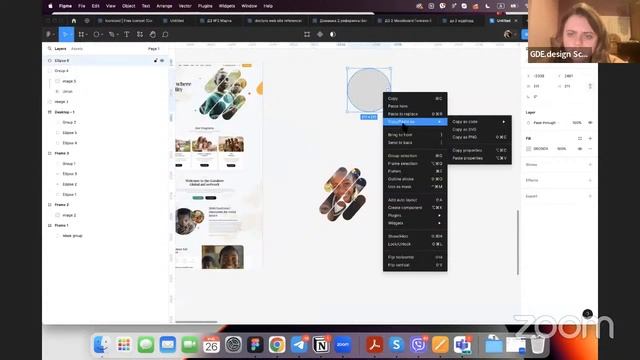This screenshot has width=640, height=360.
Task: Select the Comment tool
Action: tap(165, 34)
